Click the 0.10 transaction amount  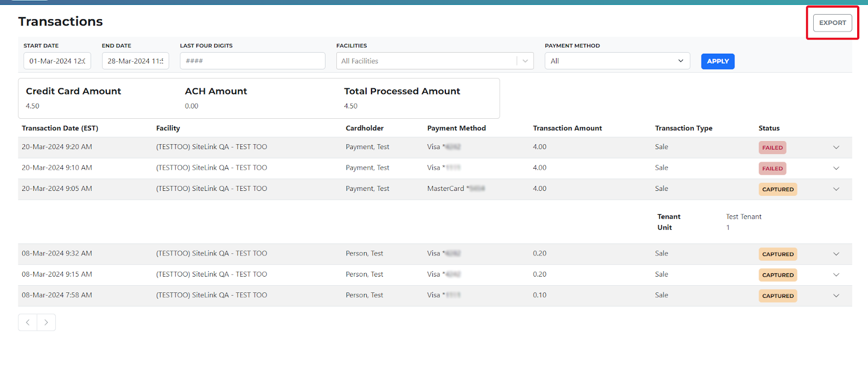[x=539, y=295]
